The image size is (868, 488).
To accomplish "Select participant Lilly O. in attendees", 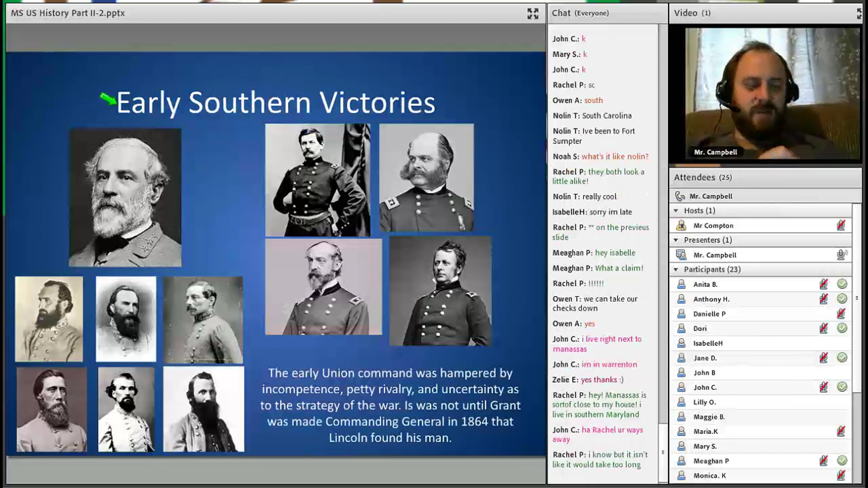I will 704,402.
